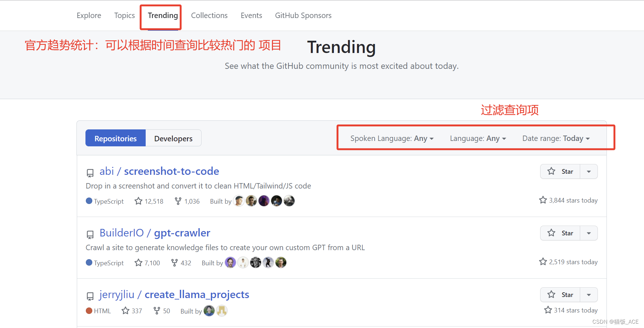View 7,100 stargazers of gpt-crawler
This screenshot has height=328, width=644.
[147, 263]
